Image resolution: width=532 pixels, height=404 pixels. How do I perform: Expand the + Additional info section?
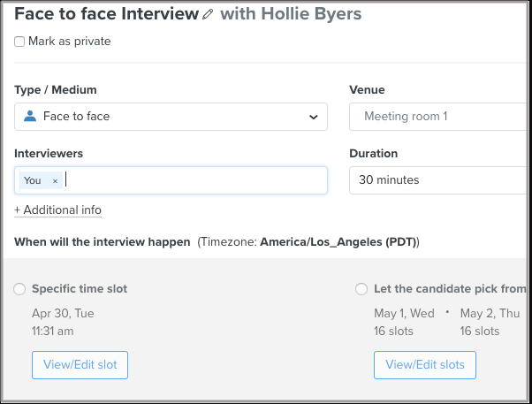coord(57,210)
